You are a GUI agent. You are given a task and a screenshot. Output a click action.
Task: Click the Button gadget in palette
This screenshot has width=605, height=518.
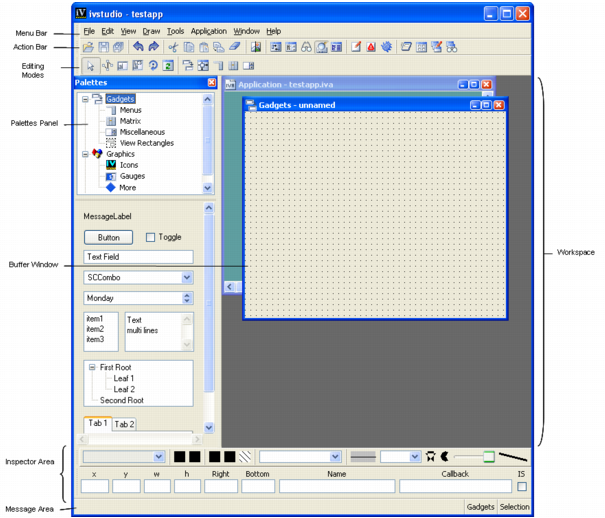click(109, 237)
